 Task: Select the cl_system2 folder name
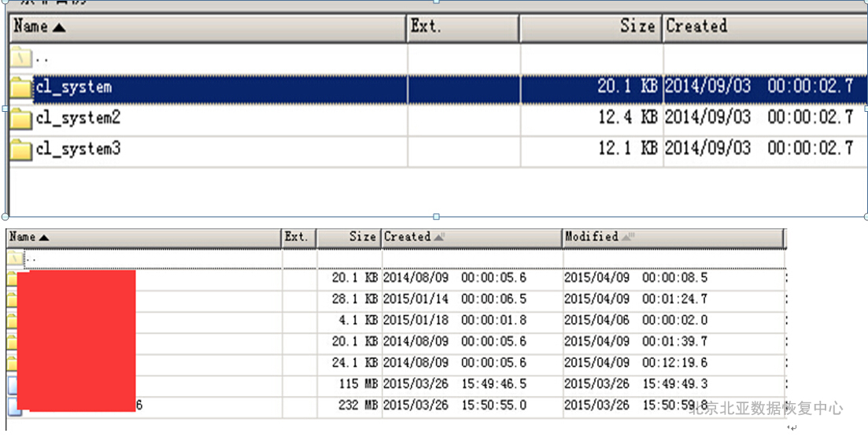coord(78,118)
